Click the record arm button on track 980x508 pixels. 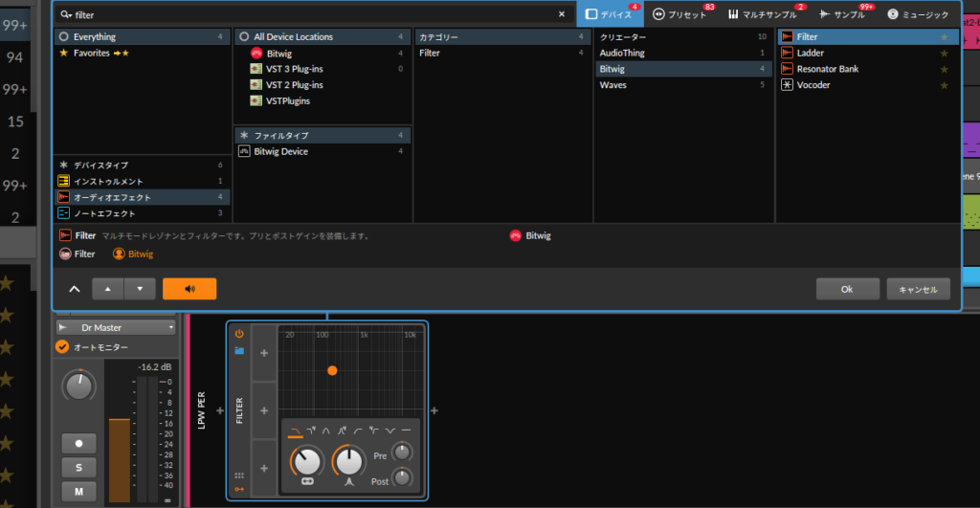coord(78,444)
